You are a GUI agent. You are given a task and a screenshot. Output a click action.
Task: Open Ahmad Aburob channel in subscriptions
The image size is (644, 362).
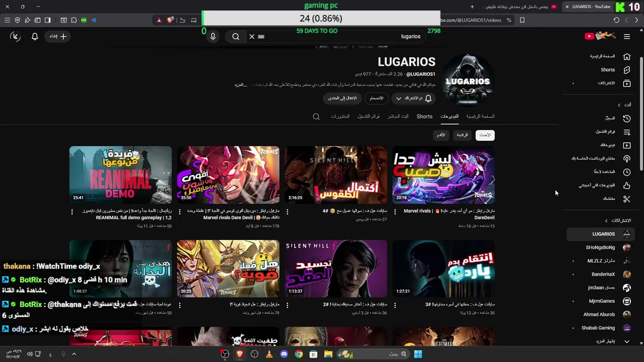click(x=602, y=315)
